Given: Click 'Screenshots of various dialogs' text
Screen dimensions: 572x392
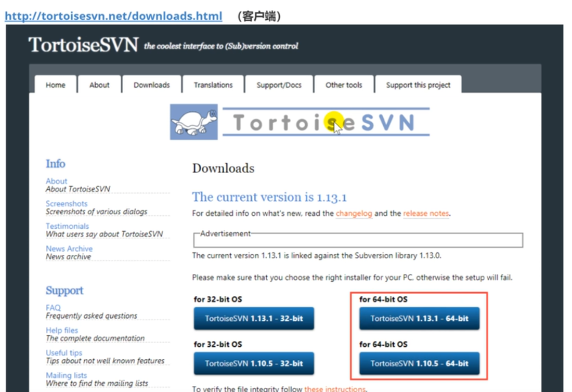Looking at the screenshot, I should pos(96,212).
